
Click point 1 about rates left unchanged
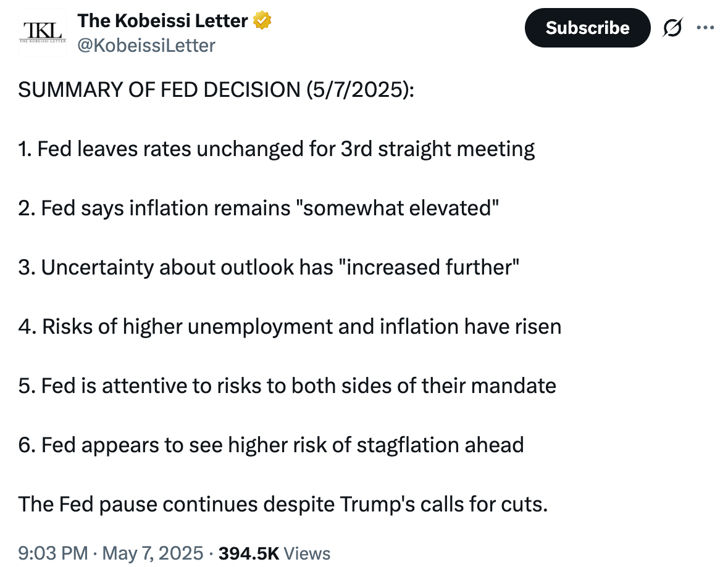277,149
